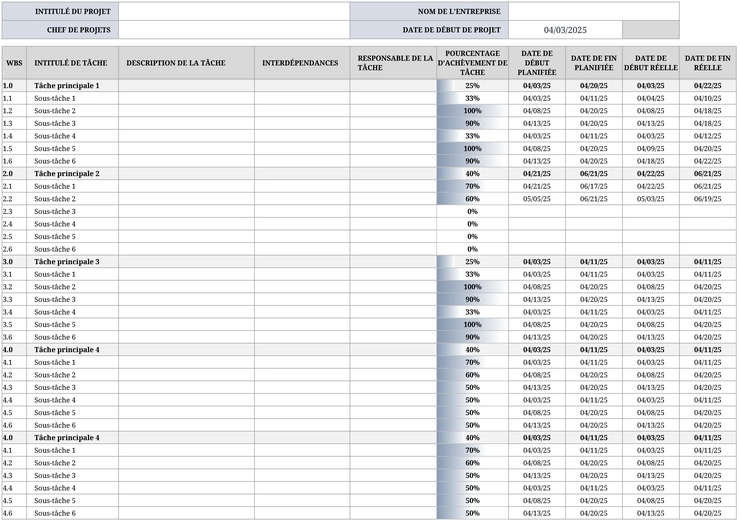Select actual end date 04/22/25 of Tâche principale 1

[x=707, y=85]
